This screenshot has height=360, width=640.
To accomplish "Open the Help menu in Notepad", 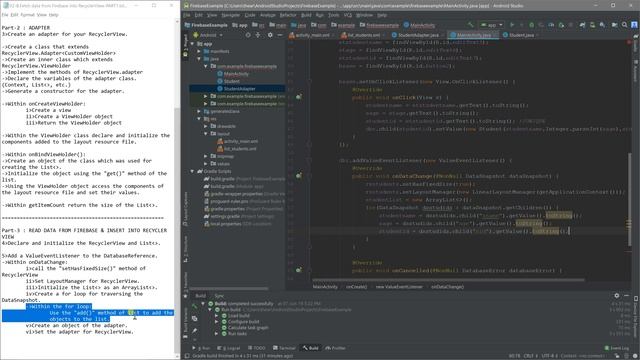I will (x=53, y=15).
